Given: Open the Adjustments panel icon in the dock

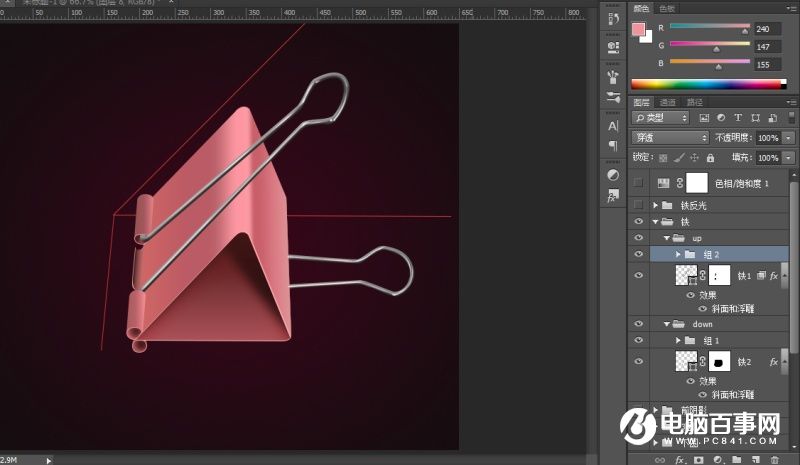Looking at the screenshot, I should coord(613,175).
